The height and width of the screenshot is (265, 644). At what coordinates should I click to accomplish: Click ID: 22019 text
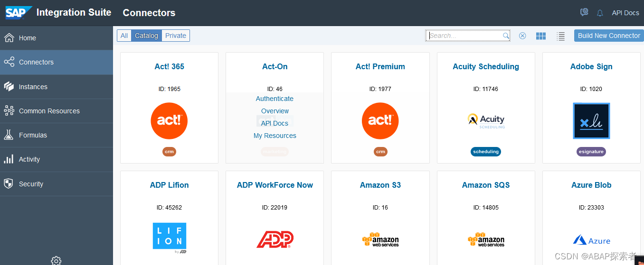point(275,207)
